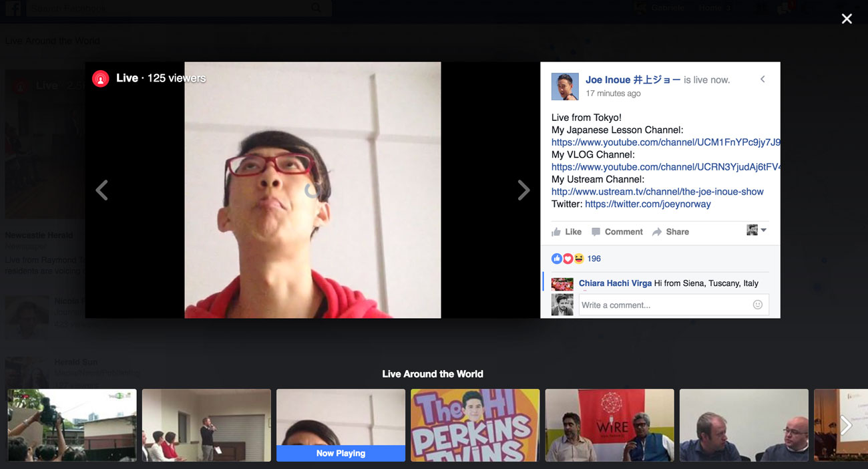Viewport: 868px width, 469px height.
Task: Open Chiara Hachi Virga's commenter profile
Action: click(615, 283)
